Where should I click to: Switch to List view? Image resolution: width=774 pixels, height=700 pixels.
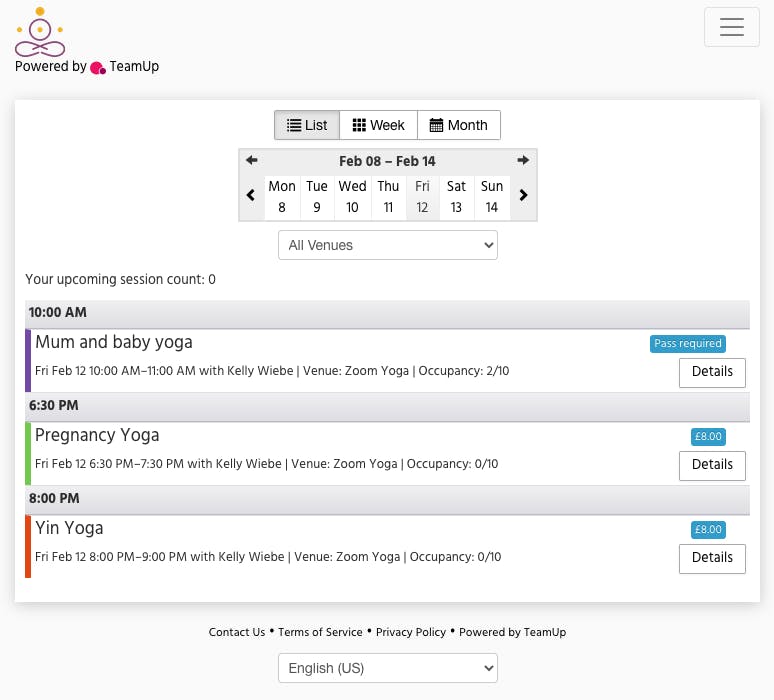307,125
